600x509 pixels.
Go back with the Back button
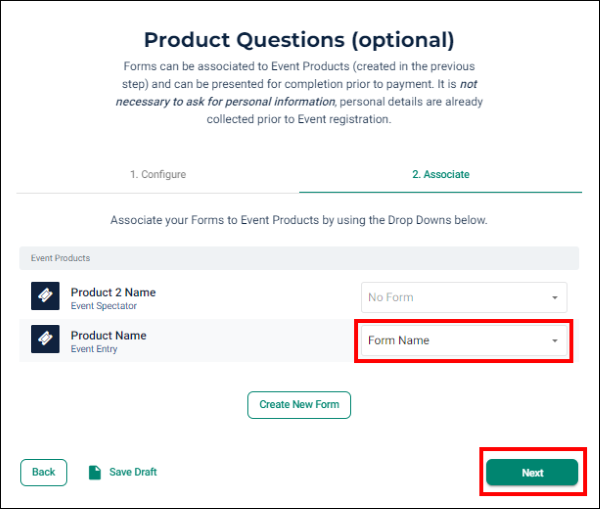[x=44, y=472]
